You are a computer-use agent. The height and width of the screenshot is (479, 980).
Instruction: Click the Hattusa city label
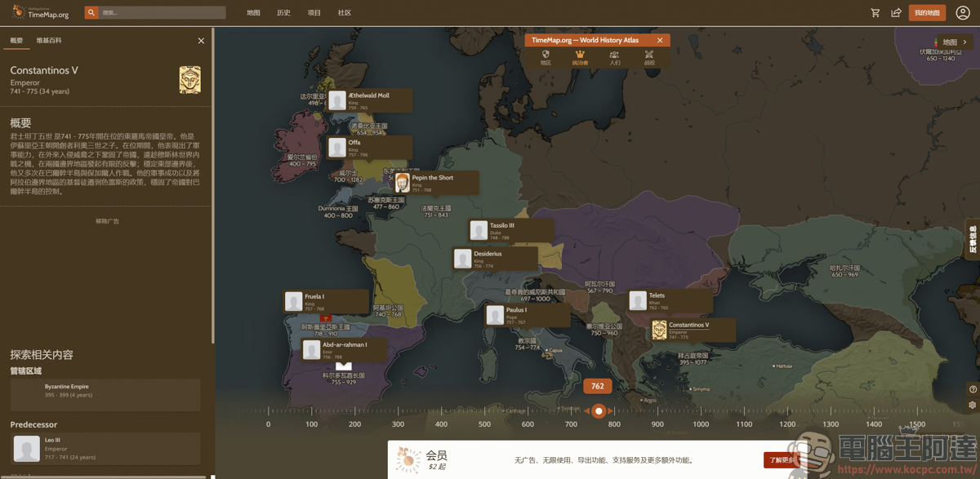tap(782, 366)
